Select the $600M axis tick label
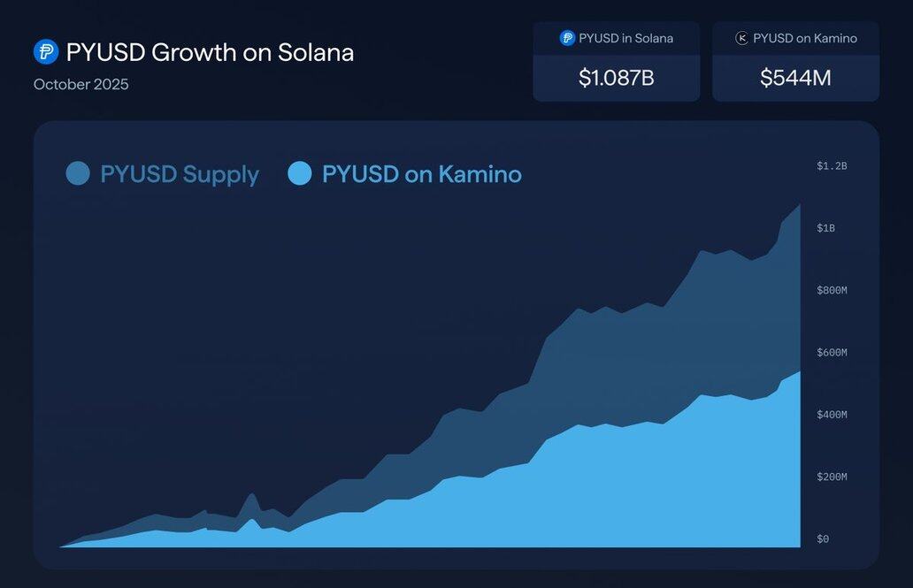Image resolution: width=913 pixels, height=588 pixels. coord(832,352)
